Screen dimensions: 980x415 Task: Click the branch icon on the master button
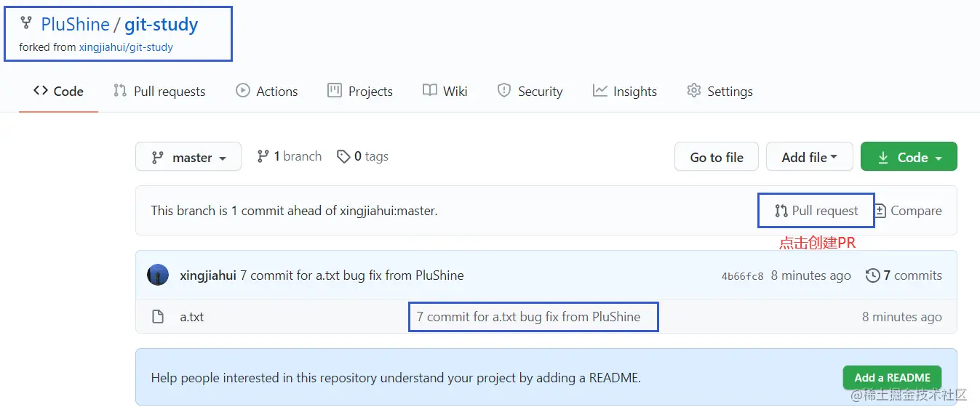(x=157, y=157)
